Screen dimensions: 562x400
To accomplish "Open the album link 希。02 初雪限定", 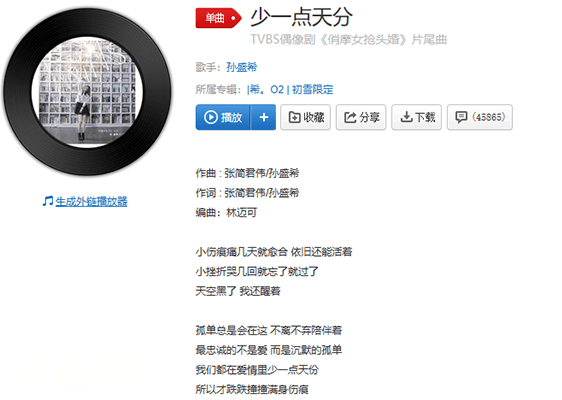I will pyautogui.click(x=290, y=89).
